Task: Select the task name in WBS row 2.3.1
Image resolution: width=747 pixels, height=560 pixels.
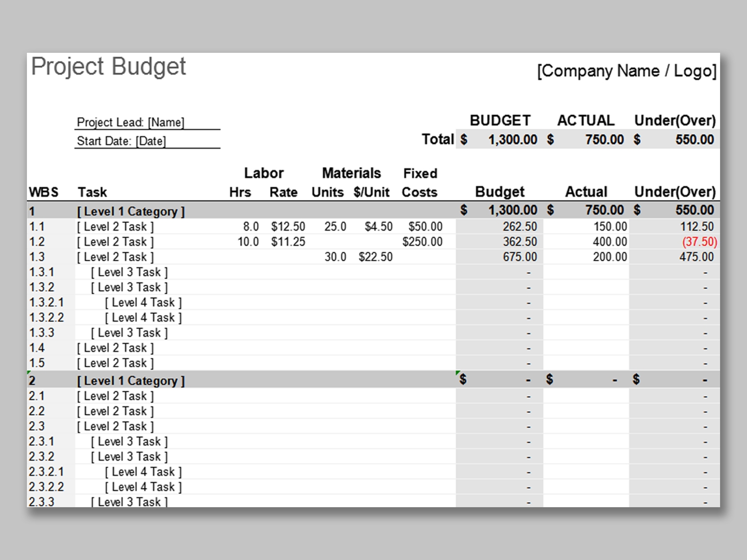Action: coord(129,442)
